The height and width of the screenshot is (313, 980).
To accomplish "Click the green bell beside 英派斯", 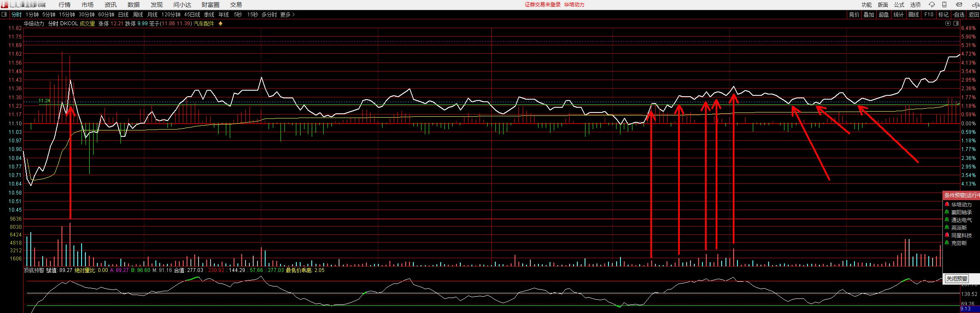I will pos(947,228).
